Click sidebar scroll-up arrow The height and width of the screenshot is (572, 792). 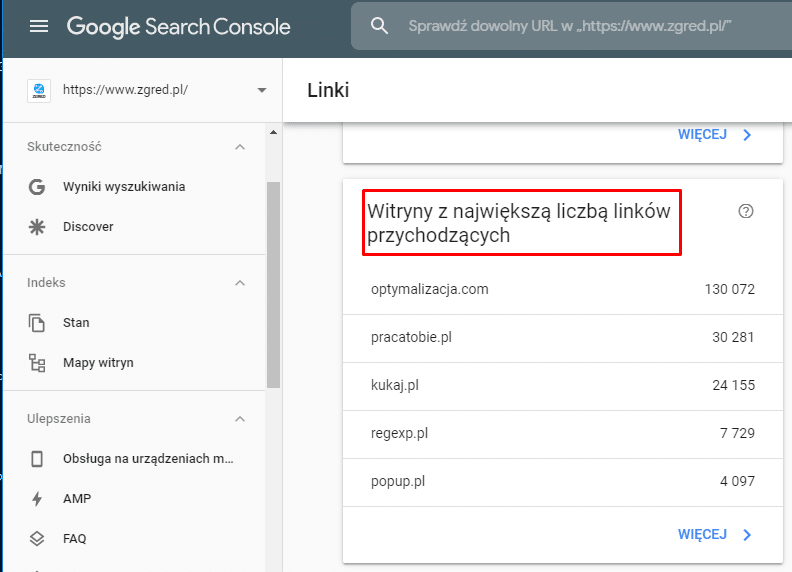click(x=273, y=132)
